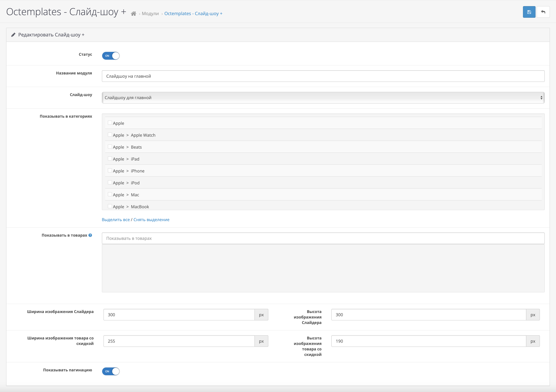The image size is (556, 392).
Task: Focus the Название модуля text field
Action: coord(323,76)
